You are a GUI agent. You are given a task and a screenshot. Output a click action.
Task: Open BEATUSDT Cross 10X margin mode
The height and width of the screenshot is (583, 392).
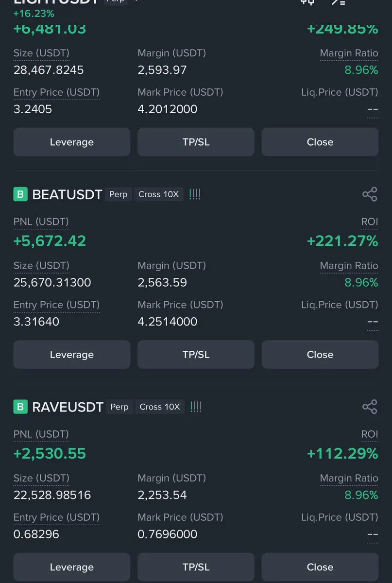tap(158, 194)
